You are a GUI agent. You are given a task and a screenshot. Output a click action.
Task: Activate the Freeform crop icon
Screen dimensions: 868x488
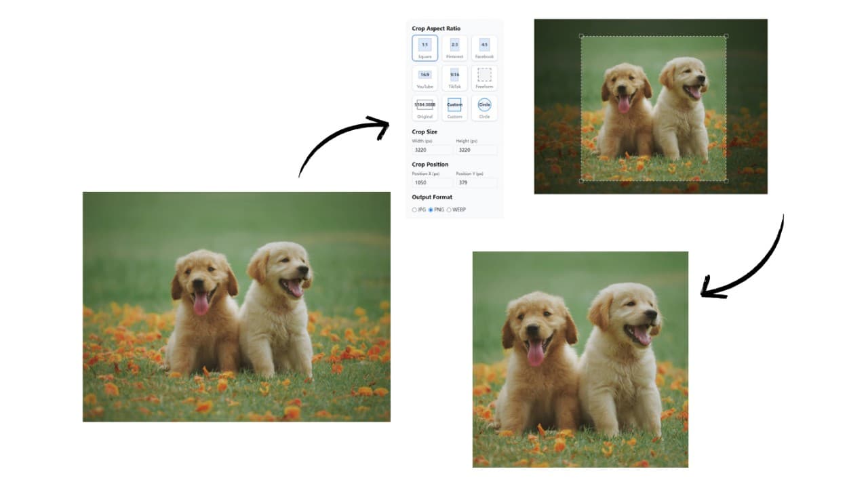(484, 76)
